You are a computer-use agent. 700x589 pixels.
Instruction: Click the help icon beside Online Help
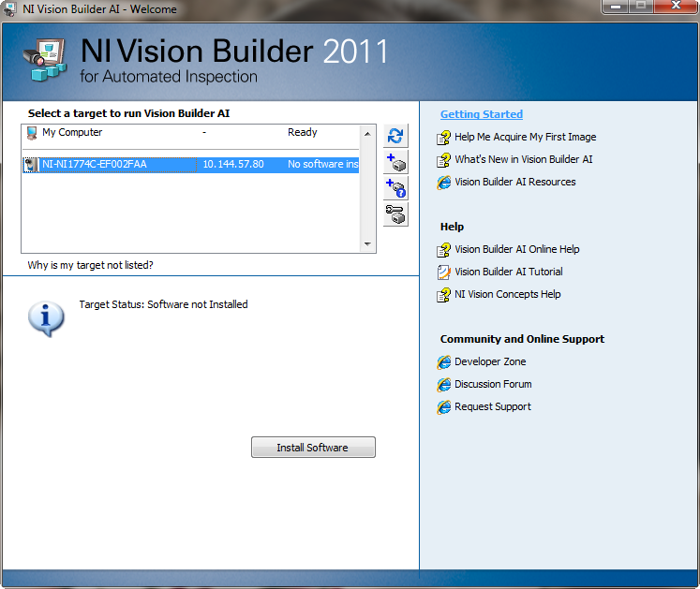pyautogui.click(x=444, y=249)
